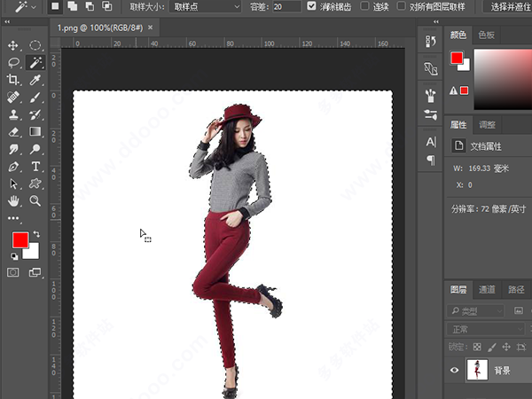Select the Zoom tool

coord(35,201)
